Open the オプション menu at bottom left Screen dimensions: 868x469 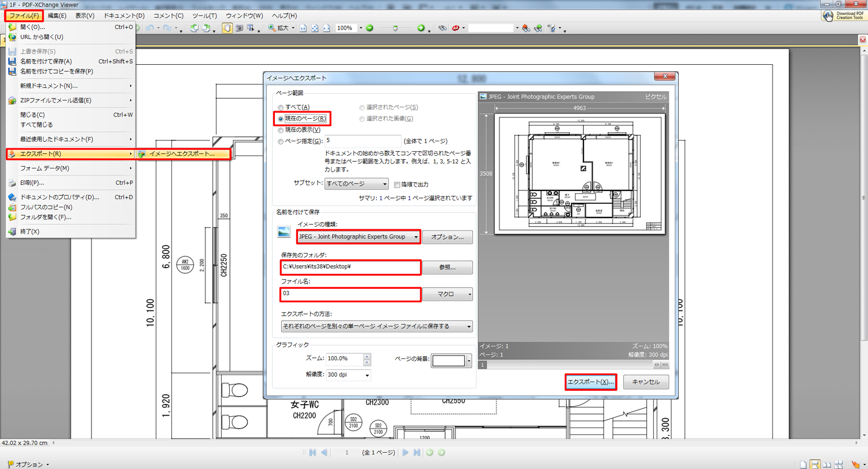(28, 464)
